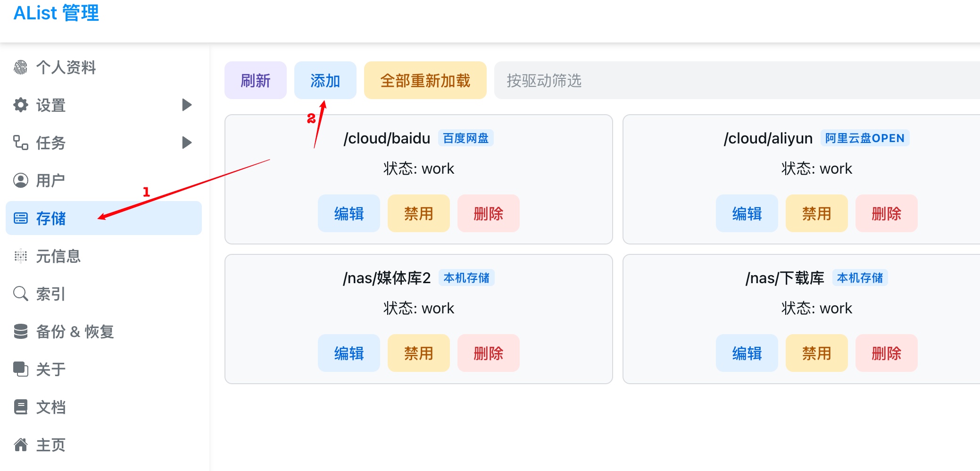Disable the /cloud/aliyun storage with 禁用

point(816,214)
